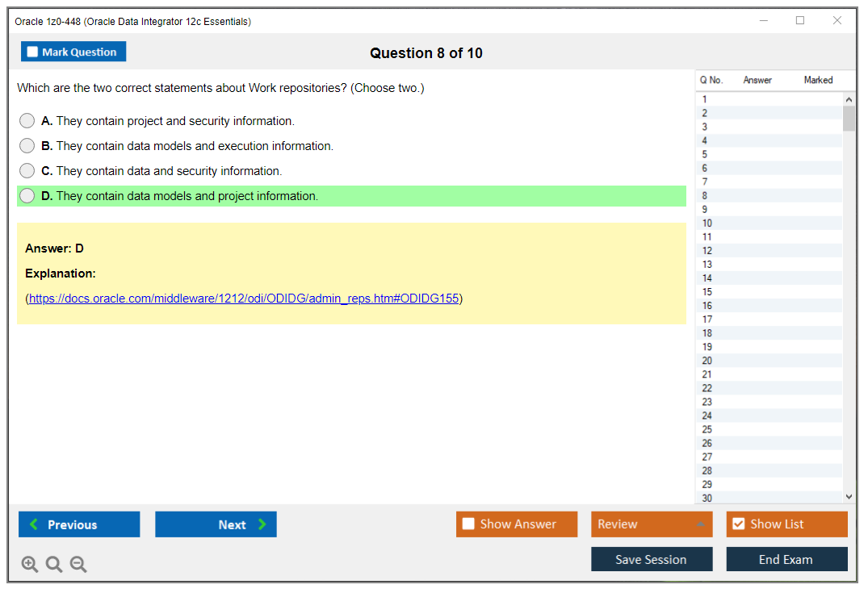Click End Exam button

click(x=786, y=559)
